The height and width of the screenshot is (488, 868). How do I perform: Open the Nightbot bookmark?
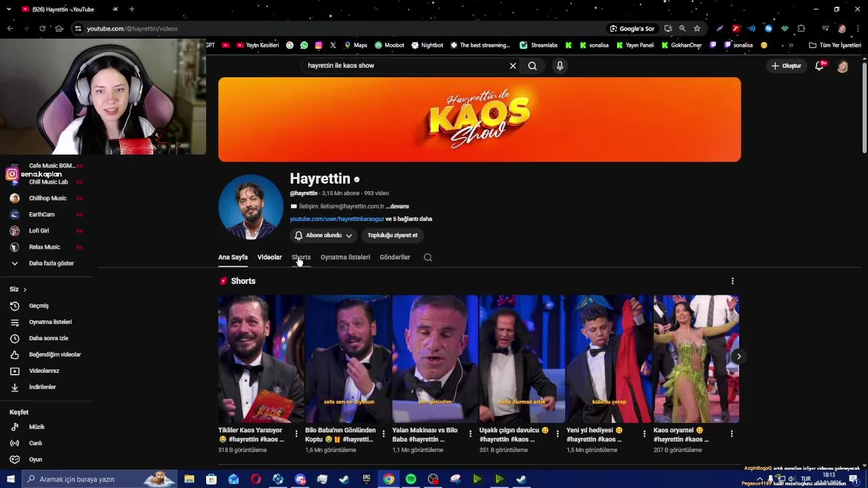pyautogui.click(x=427, y=45)
